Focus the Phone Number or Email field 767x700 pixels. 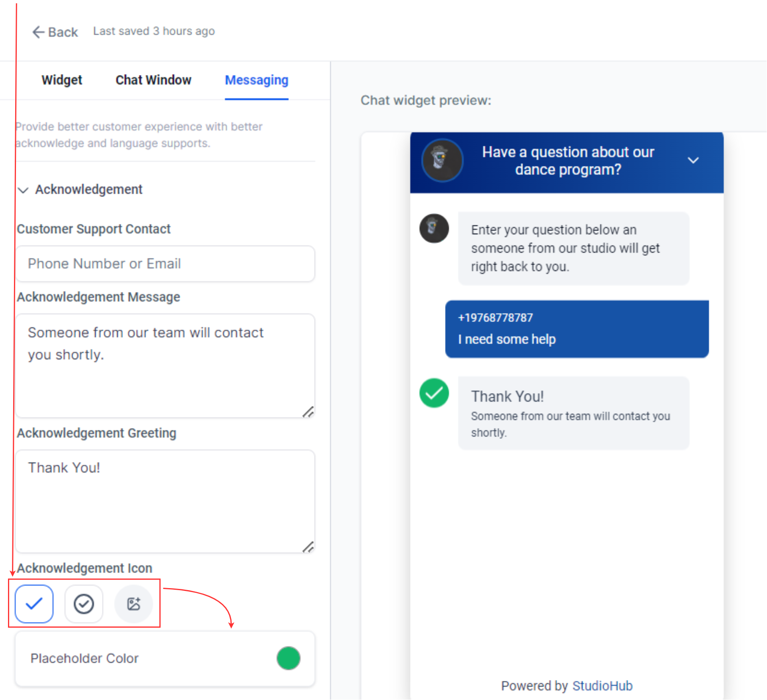click(x=165, y=264)
